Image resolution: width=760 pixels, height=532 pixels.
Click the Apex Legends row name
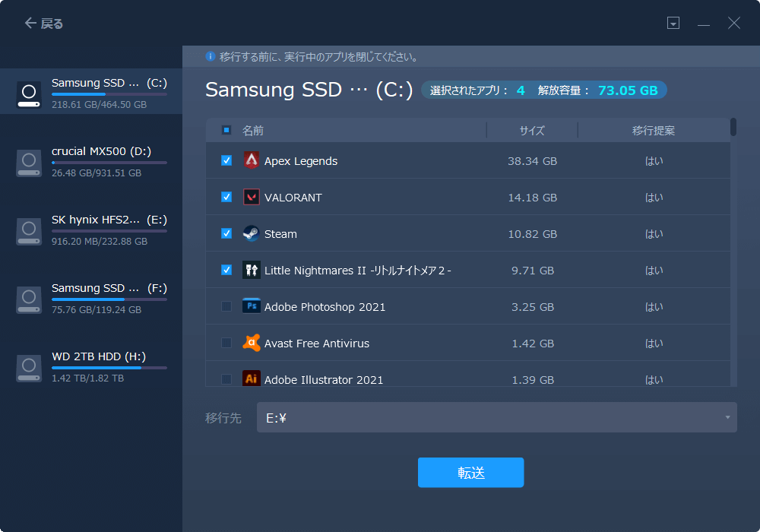pyautogui.click(x=301, y=161)
